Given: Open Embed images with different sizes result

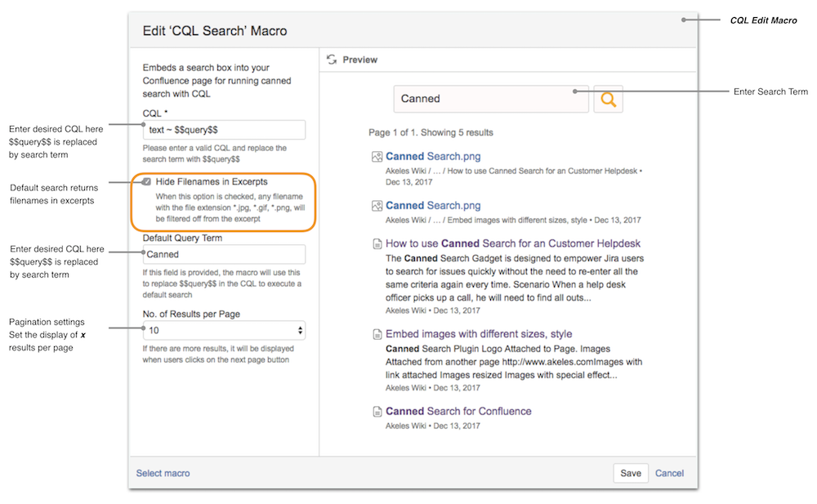Looking at the screenshot, I should coord(478,334).
